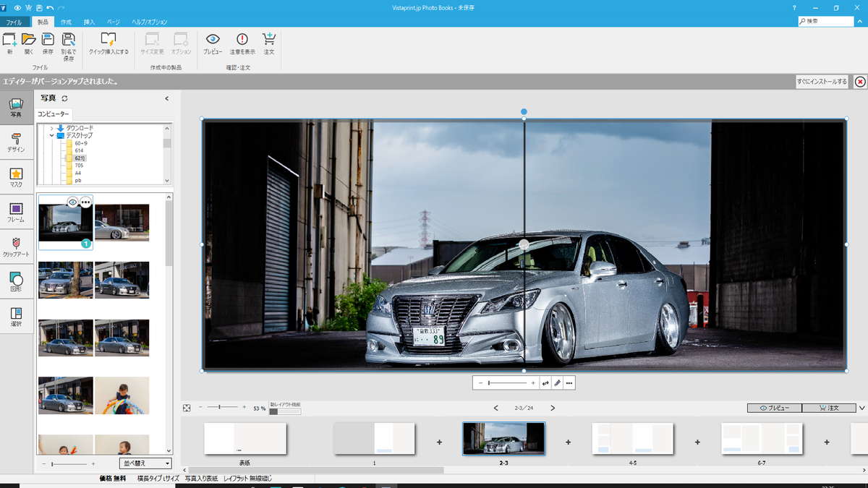Collapse the デスクトップ folder tree node
Image resolution: width=868 pixels, height=488 pixels.
51,135
